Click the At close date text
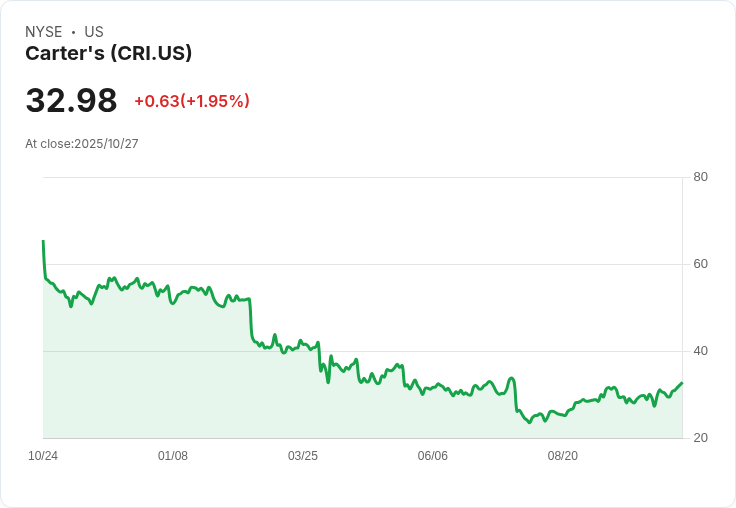Viewport: 736px width, 508px height. click(82, 143)
